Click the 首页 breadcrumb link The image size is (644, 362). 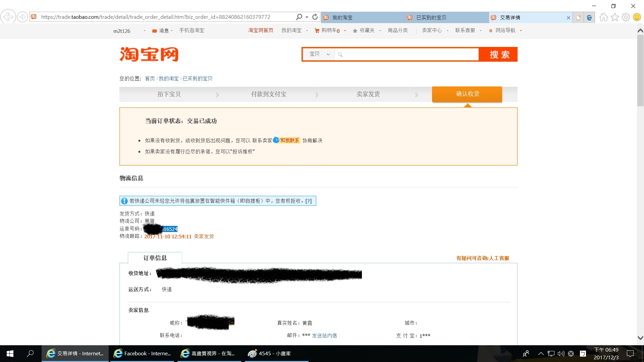(x=150, y=78)
